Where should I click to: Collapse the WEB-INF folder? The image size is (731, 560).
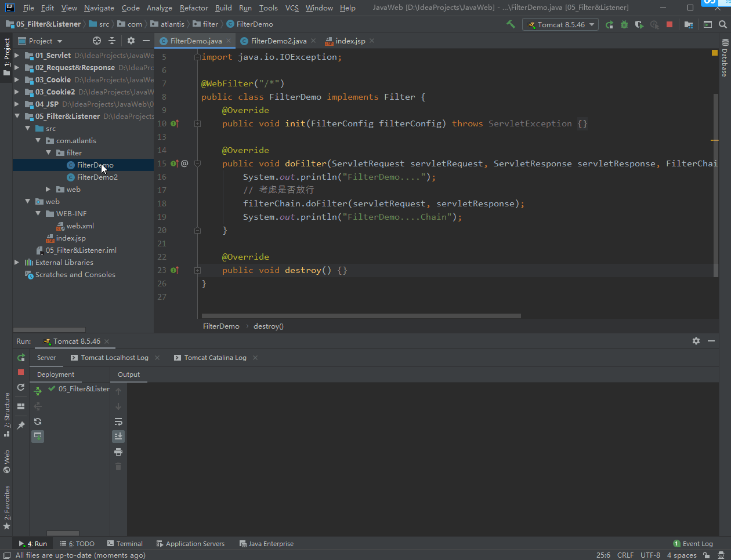[x=38, y=214]
